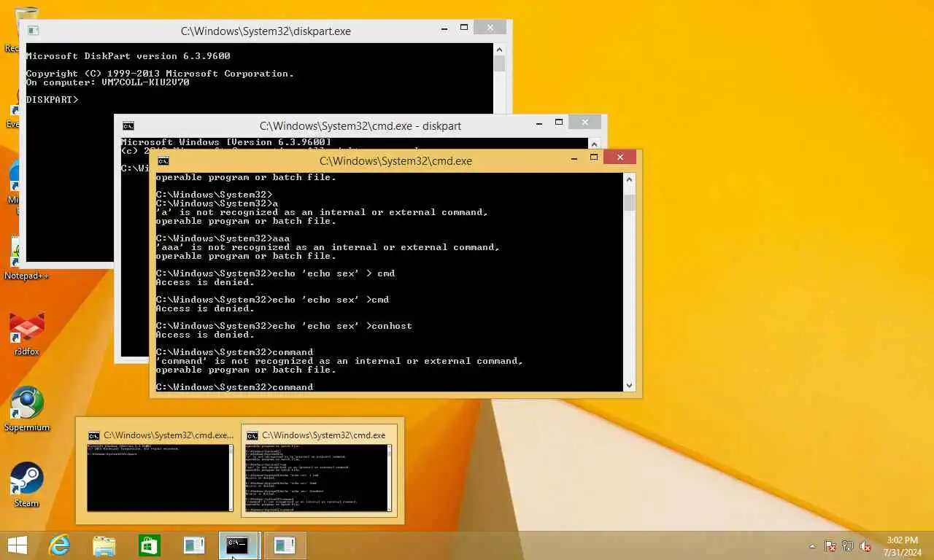Click the front window's cmd.exe title text
Screen dimensions: 934x560
coord(395,161)
